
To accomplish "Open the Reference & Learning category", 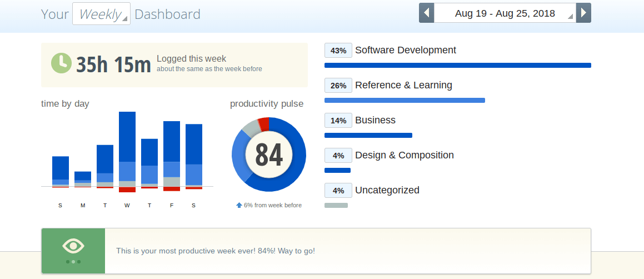I will [403, 85].
